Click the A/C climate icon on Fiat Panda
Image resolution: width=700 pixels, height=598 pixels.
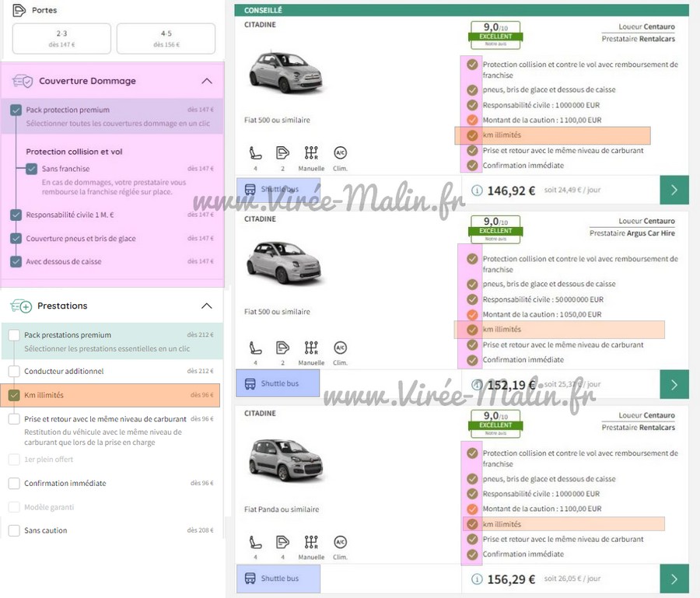pyautogui.click(x=340, y=542)
